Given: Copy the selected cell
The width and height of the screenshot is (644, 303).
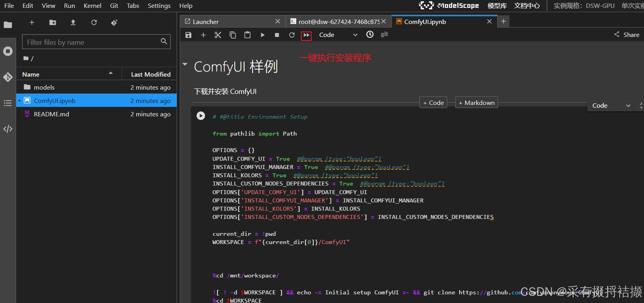Looking at the screenshot, I should (x=233, y=35).
